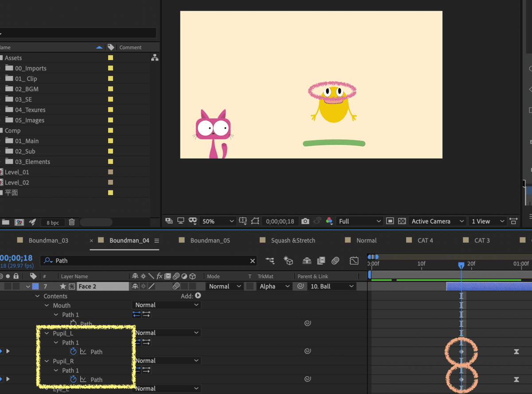Open grid and guide options

(x=243, y=221)
